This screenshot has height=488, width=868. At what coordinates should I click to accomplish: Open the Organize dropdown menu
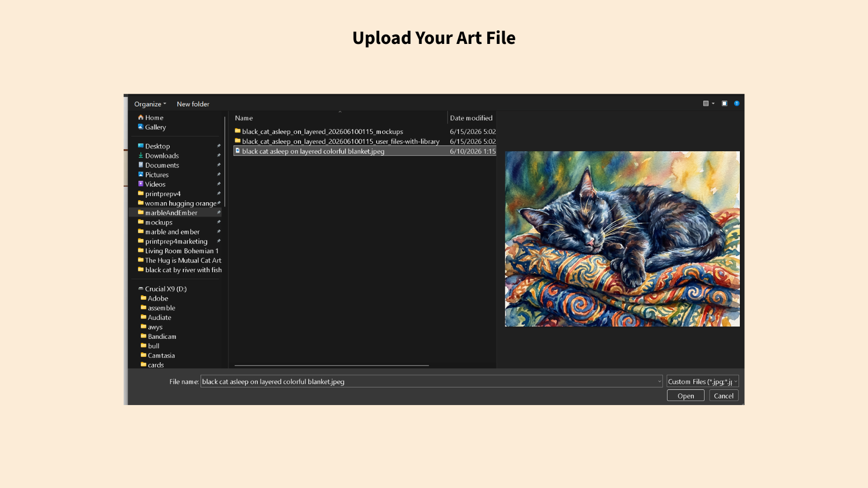pyautogui.click(x=150, y=104)
